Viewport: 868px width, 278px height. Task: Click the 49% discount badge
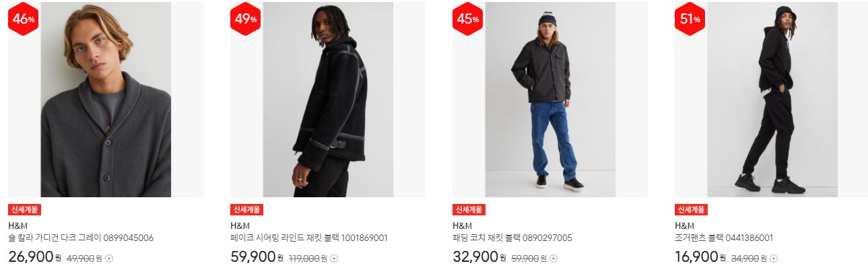tap(246, 20)
